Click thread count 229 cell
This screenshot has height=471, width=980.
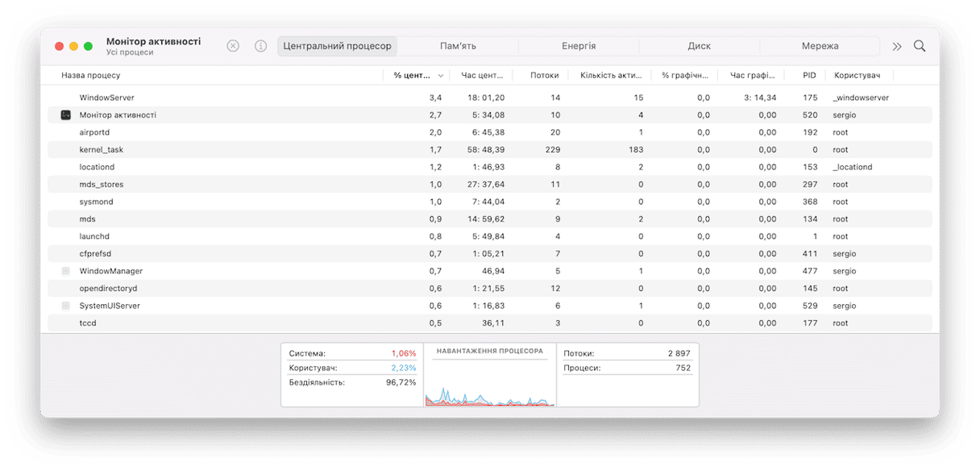552,150
